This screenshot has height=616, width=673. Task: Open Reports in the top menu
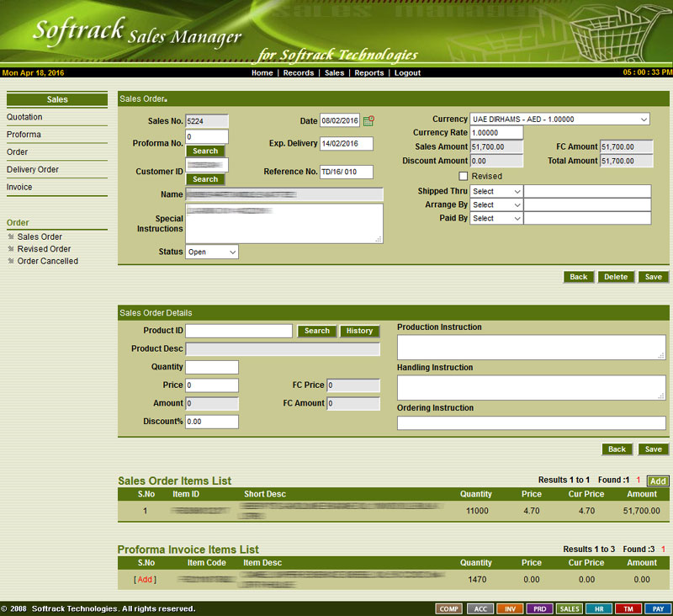pyautogui.click(x=368, y=73)
